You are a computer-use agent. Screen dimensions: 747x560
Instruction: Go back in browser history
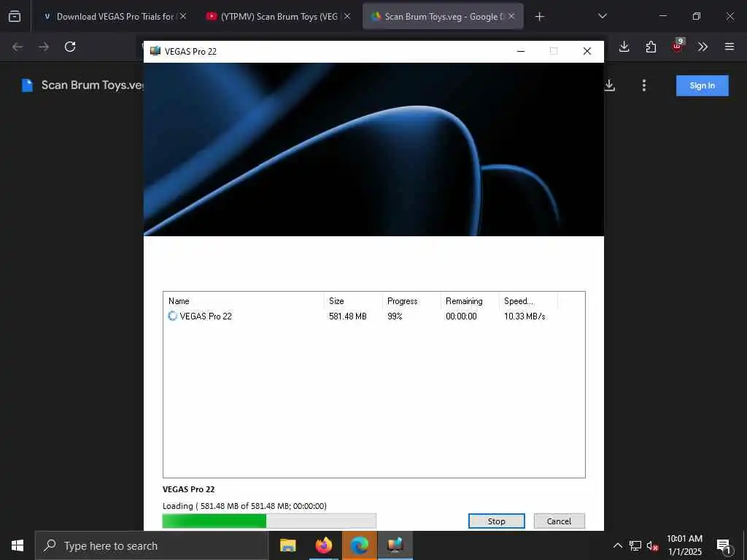[18, 47]
